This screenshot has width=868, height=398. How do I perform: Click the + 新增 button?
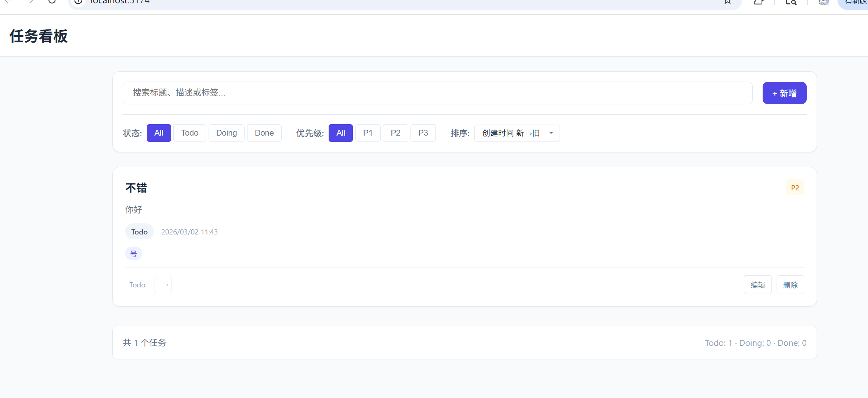pyautogui.click(x=784, y=93)
